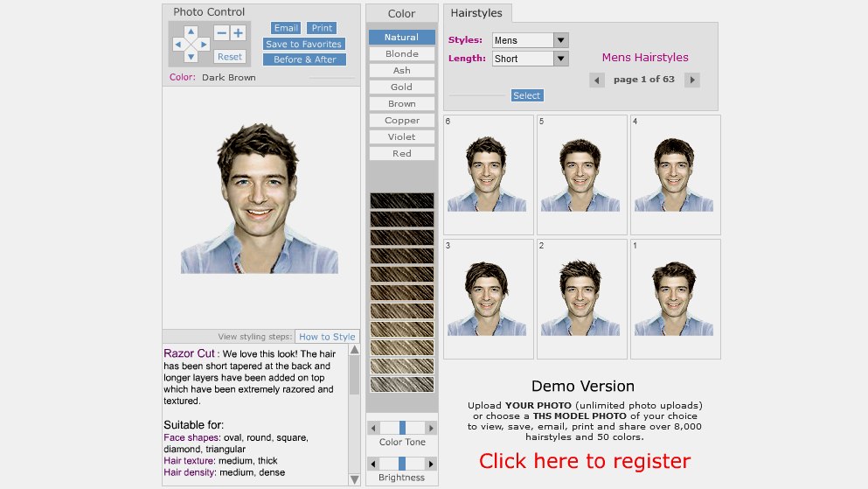Select the Blonde color category
The width and height of the screenshot is (868, 489).
coord(402,54)
